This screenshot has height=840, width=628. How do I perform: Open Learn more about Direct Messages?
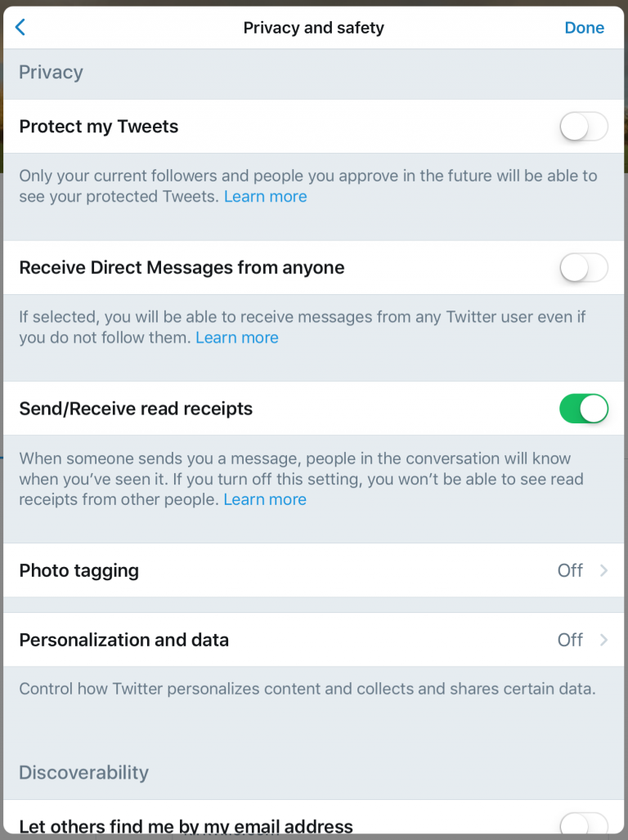pyautogui.click(x=236, y=337)
